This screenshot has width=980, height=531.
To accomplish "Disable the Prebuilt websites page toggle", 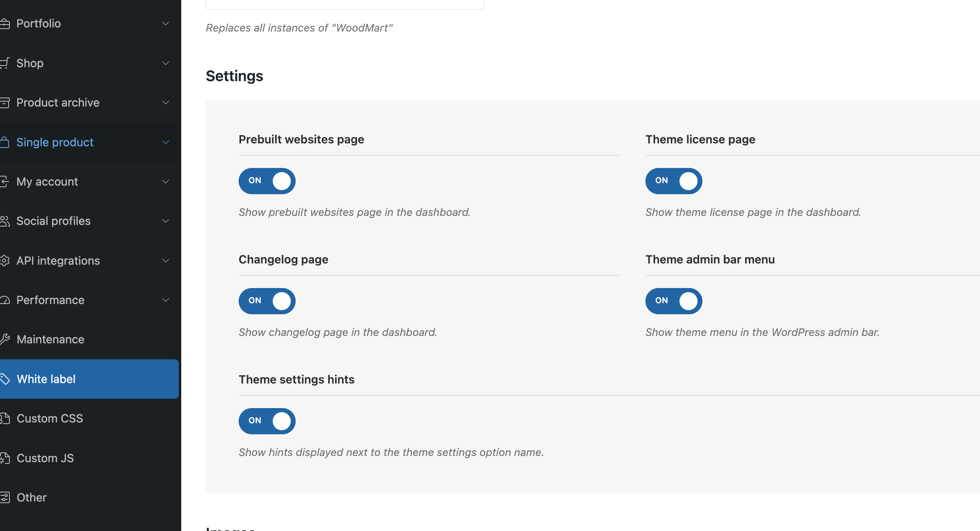I will pyautogui.click(x=267, y=181).
